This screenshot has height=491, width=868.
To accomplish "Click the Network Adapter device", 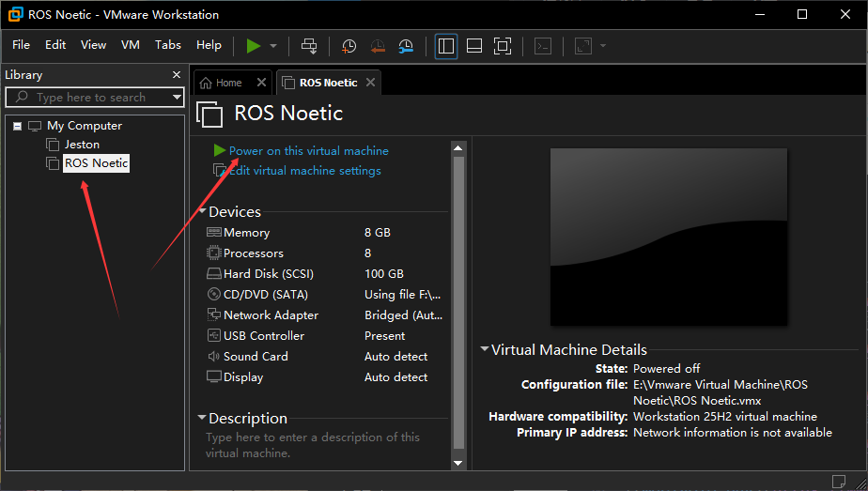I will (271, 315).
